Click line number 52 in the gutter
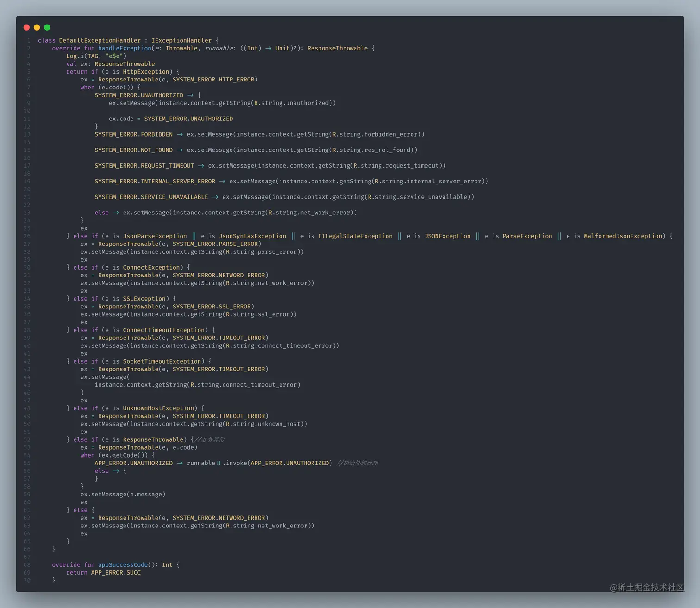This screenshot has width=700, height=608. tap(27, 440)
